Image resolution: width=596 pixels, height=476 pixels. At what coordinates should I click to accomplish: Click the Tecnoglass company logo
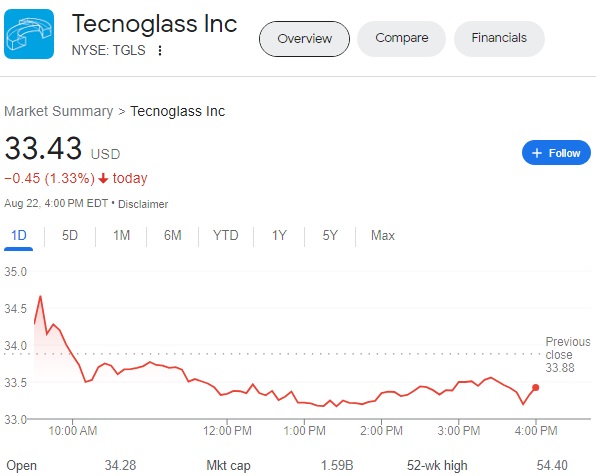pos(29,34)
